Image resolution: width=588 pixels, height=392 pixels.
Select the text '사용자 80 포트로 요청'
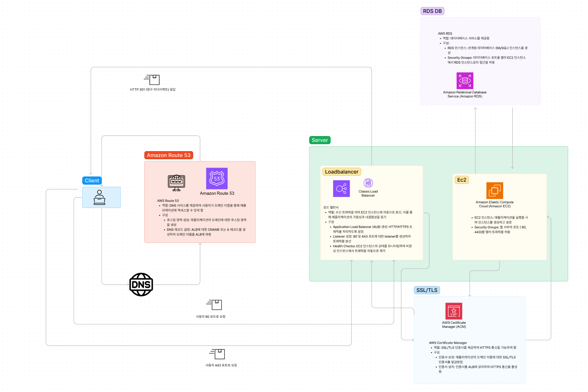210,317
